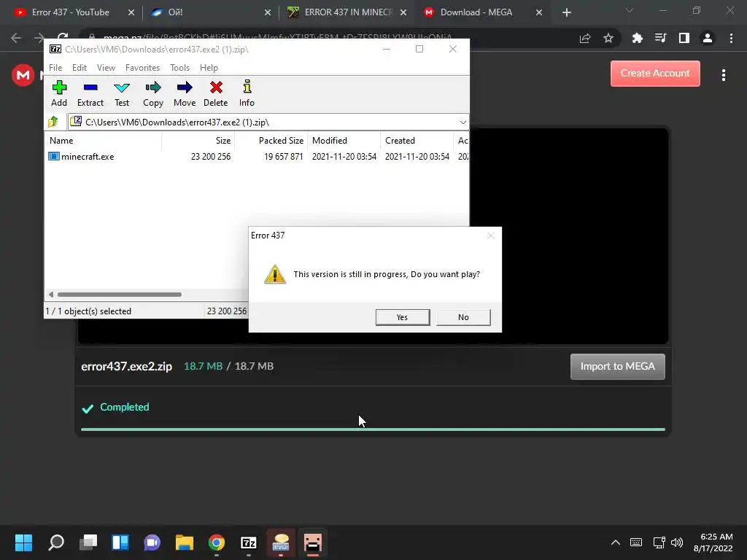Click the browser back arrow
Screen dimensions: 747x560
point(16,38)
